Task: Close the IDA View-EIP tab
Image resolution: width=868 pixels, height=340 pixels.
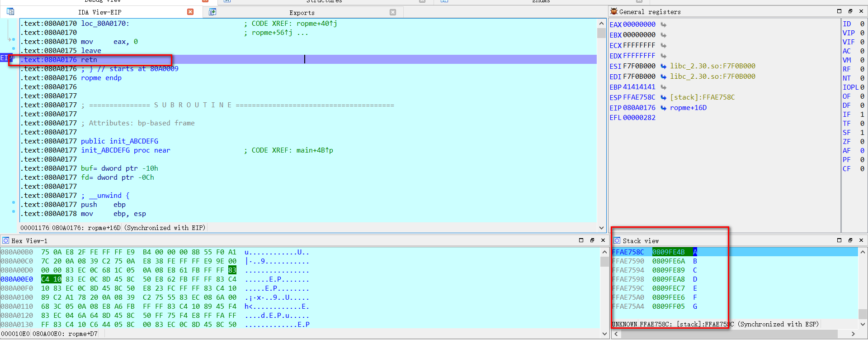Action: pos(190,12)
